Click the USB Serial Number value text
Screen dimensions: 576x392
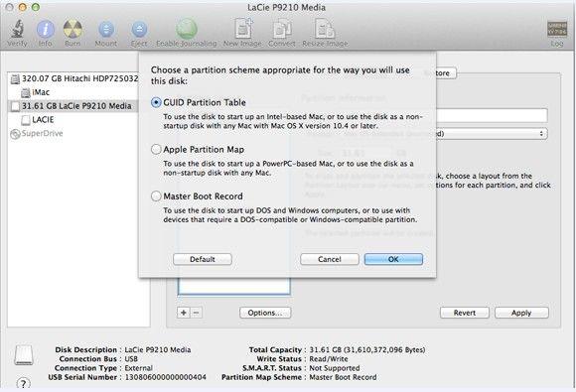pyautogui.click(x=165, y=377)
